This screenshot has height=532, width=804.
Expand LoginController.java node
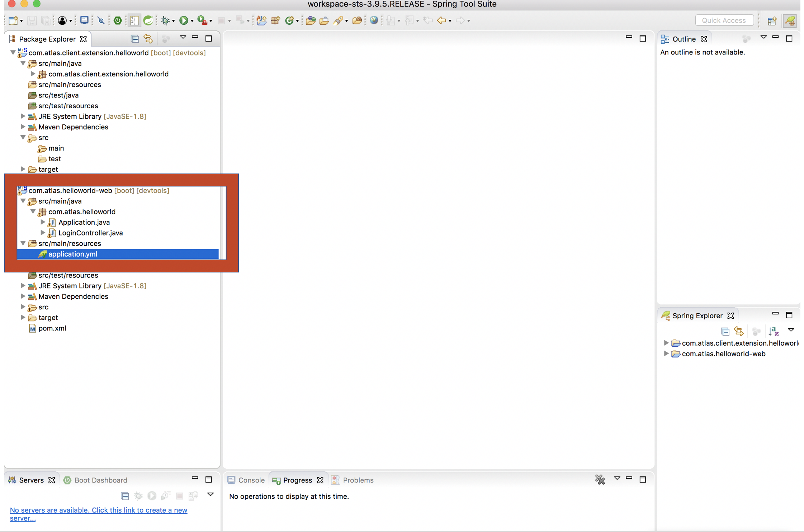[x=43, y=233]
